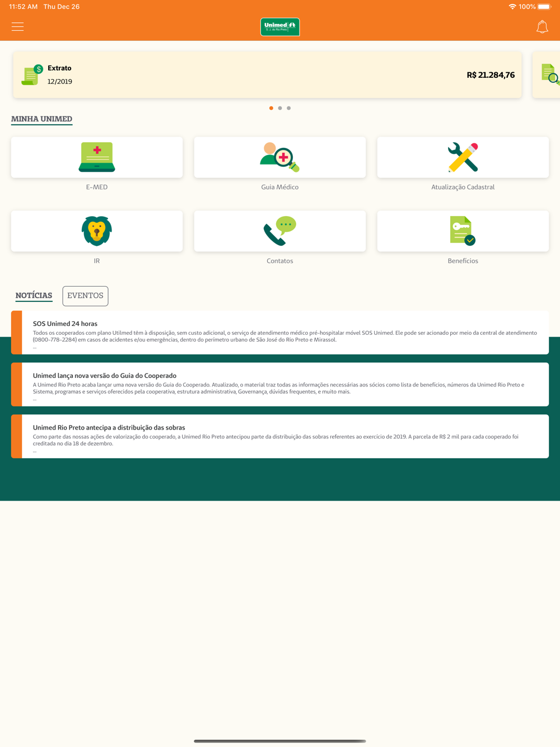Open the SOS Unimed 24 horas news
This screenshot has height=747, width=560.
pyautogui.click(x=280, y=333)
